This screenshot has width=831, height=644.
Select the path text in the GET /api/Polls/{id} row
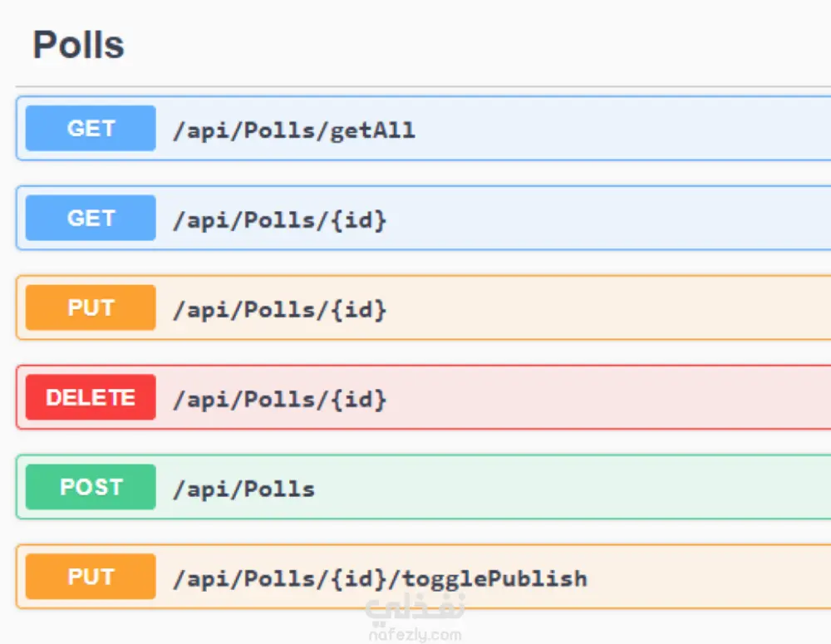(x=279, y=220)
